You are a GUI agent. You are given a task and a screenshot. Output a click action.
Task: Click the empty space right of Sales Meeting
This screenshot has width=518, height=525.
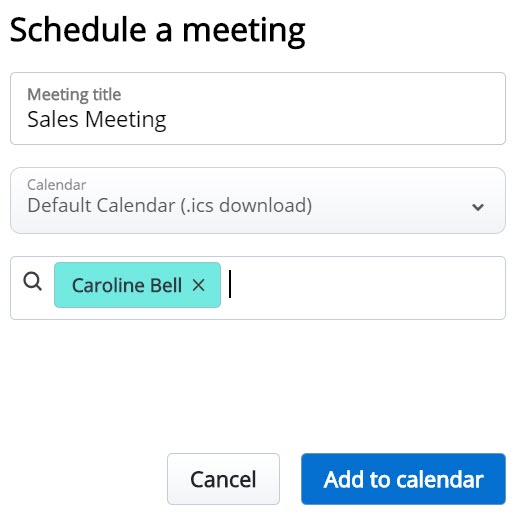pos(335,120)
